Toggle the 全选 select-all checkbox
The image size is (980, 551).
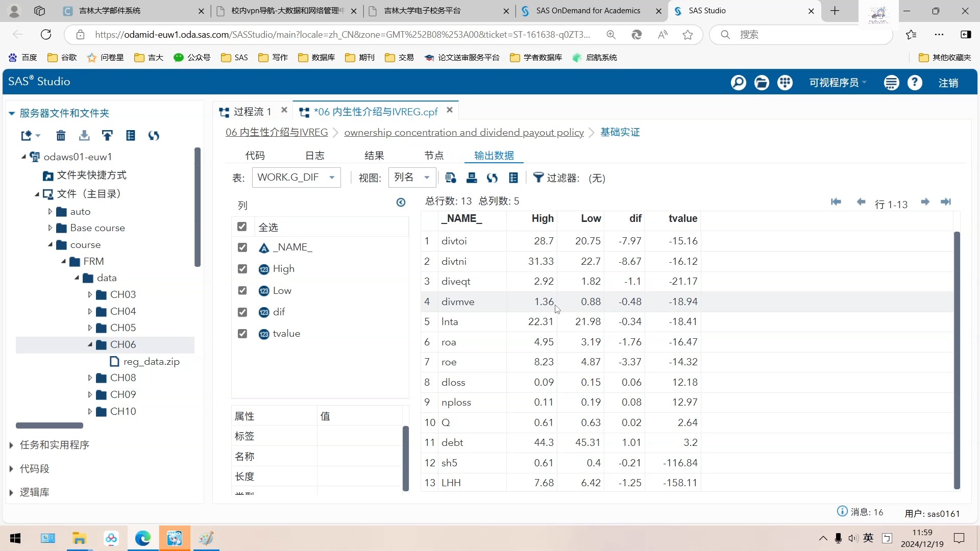(x=242, y=228)
